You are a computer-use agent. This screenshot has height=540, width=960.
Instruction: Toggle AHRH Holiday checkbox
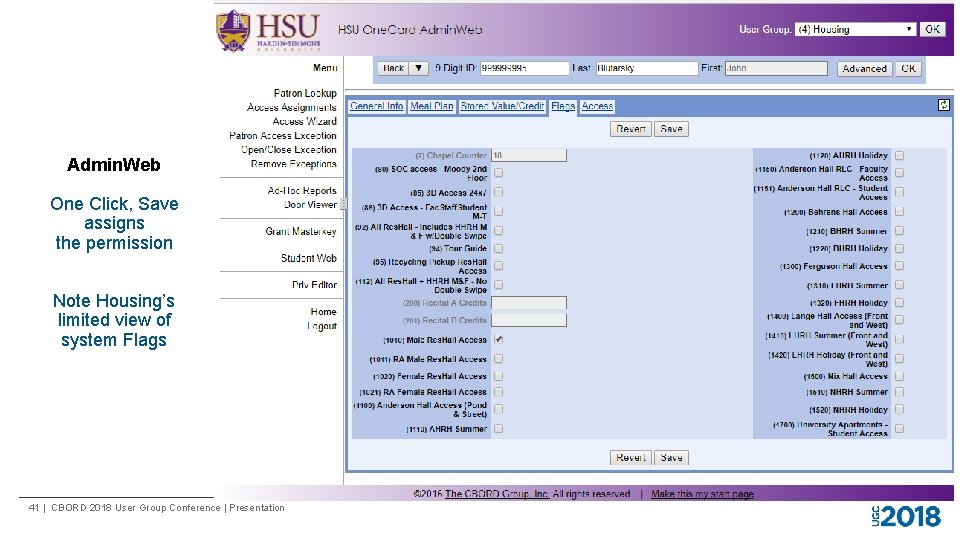tap(899, 156)
